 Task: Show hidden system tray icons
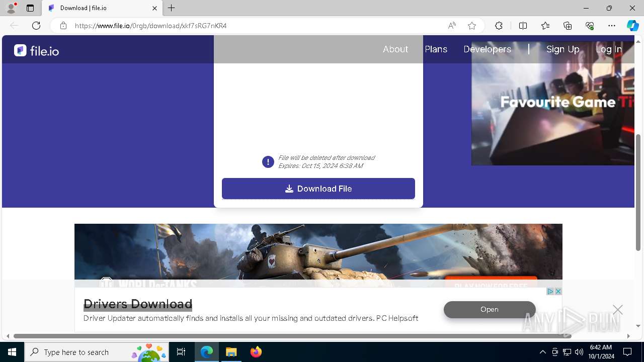(x=542, y=352)
